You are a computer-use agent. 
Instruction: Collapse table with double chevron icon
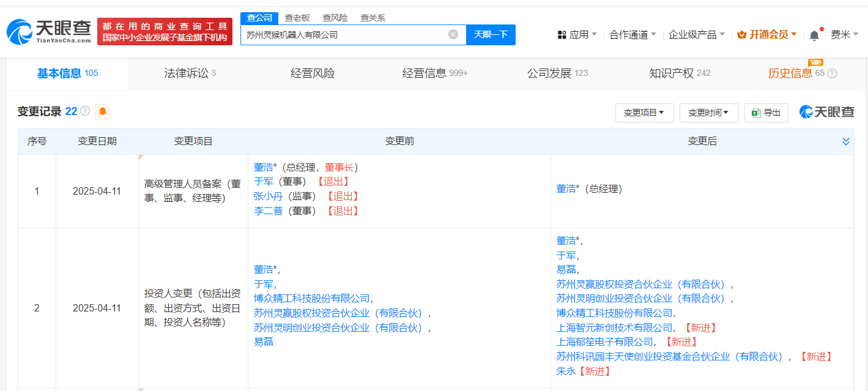click(846, 141)
